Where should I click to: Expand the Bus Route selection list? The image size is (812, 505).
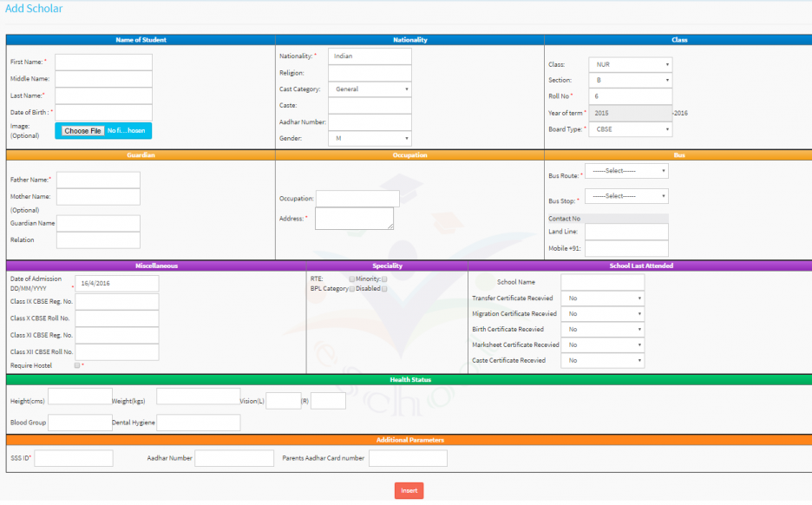625,170
